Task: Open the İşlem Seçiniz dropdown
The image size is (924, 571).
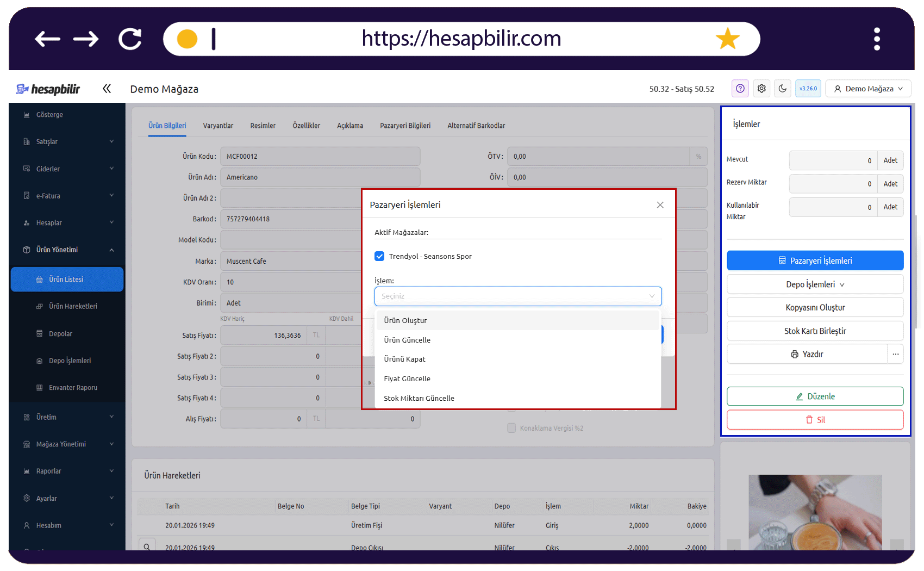Action: tap(518, 296)
